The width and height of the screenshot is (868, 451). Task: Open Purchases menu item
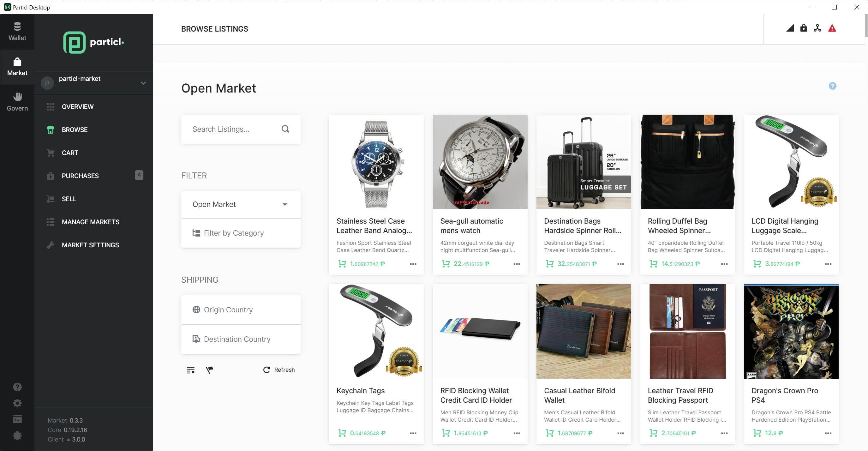click(94, 176)
